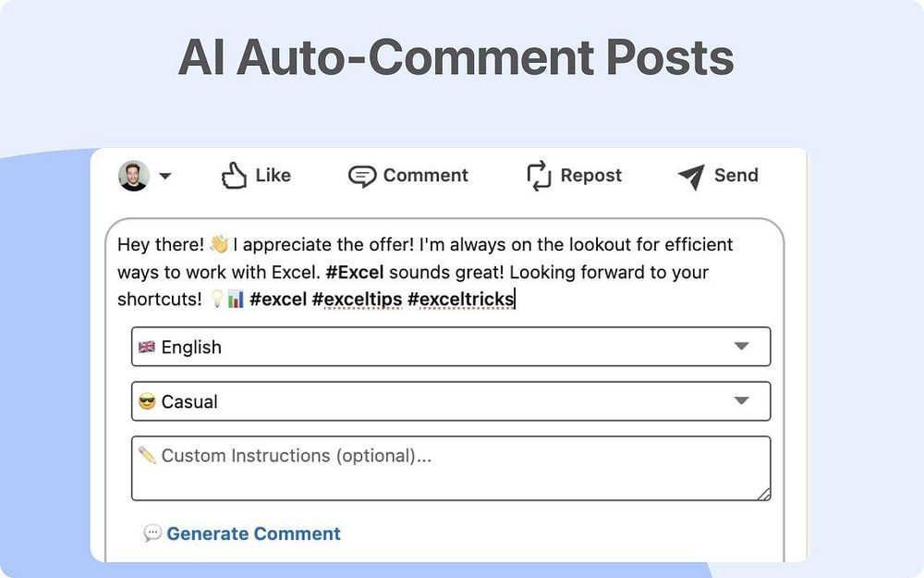Click the Repost label
The image size is (924, 578).
[591, 175]
